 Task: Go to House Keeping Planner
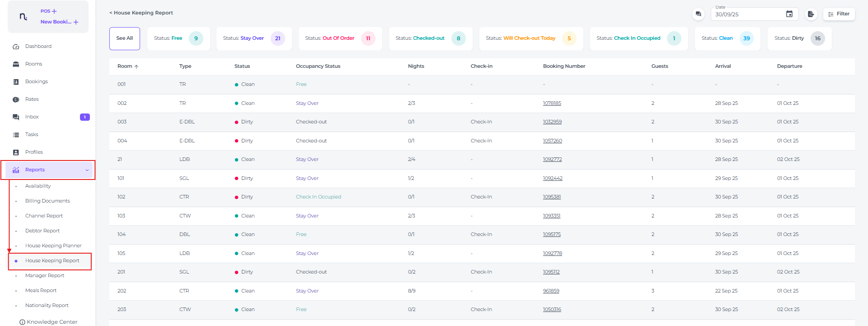coord(53,246)
